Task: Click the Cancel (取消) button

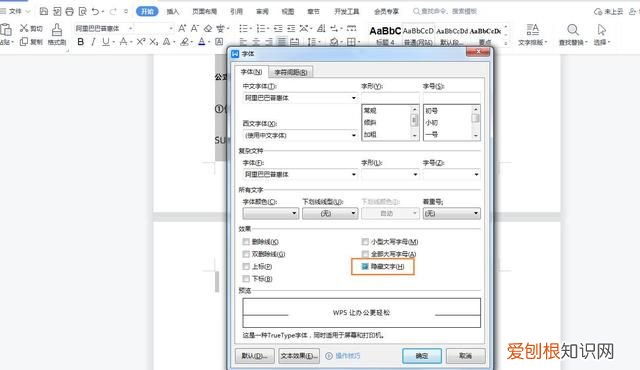Action: [x=465, y=356]
